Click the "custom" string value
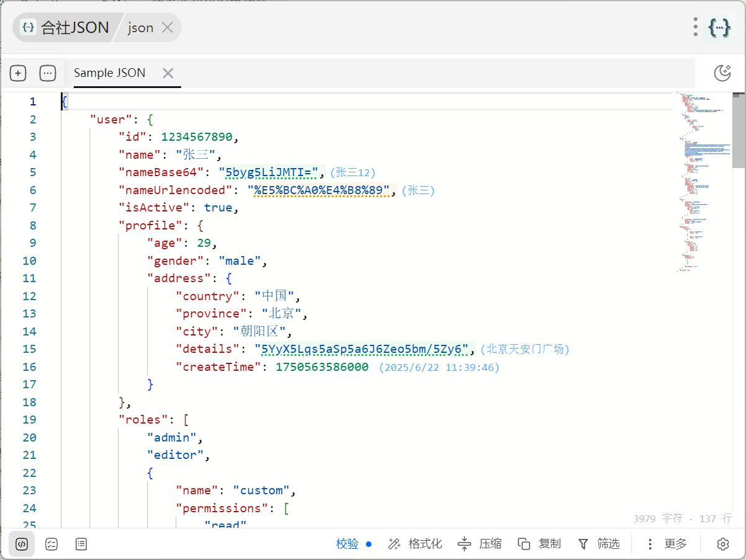746x560 pixels. [x=261, y=491]
